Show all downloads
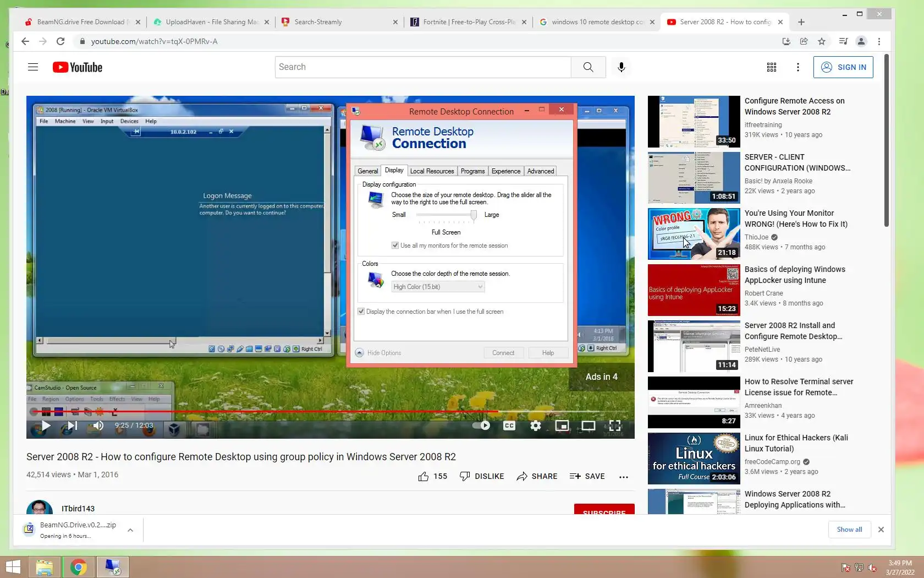The width and height of the screenshot is (924, 578). [849, 530]
